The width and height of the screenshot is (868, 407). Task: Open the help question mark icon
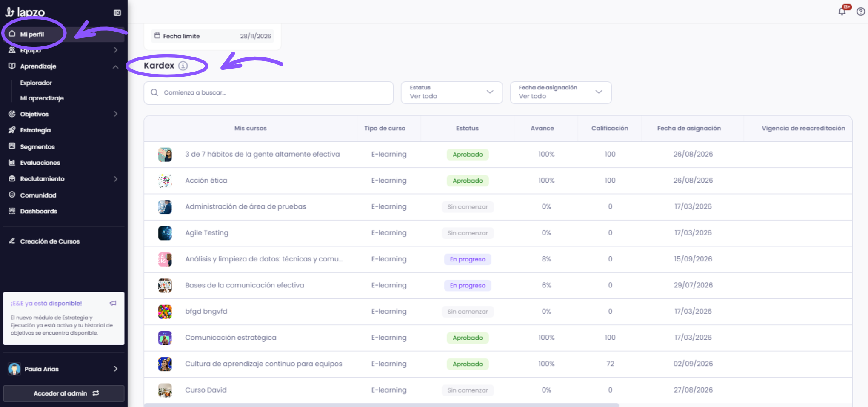click(860, 11)
